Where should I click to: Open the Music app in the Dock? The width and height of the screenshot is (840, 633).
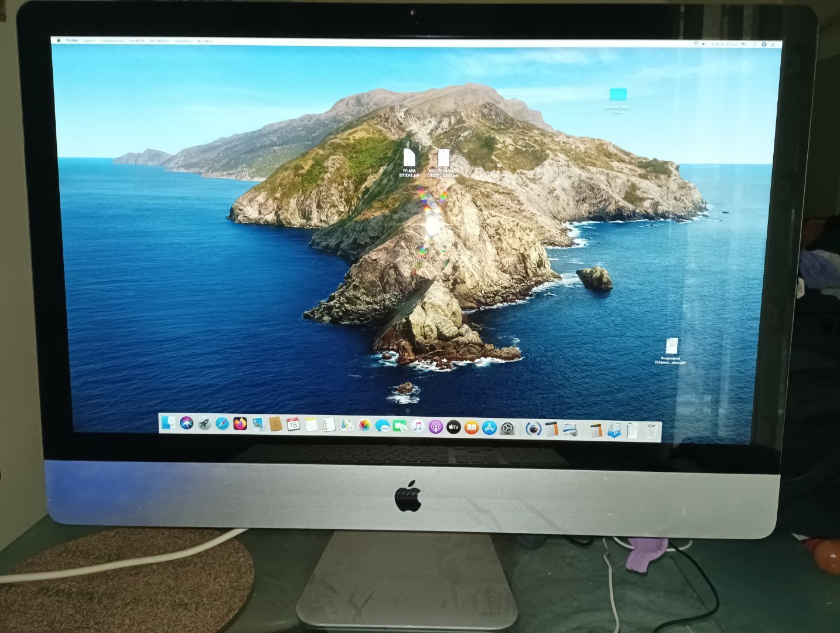[x=418, y=427]
